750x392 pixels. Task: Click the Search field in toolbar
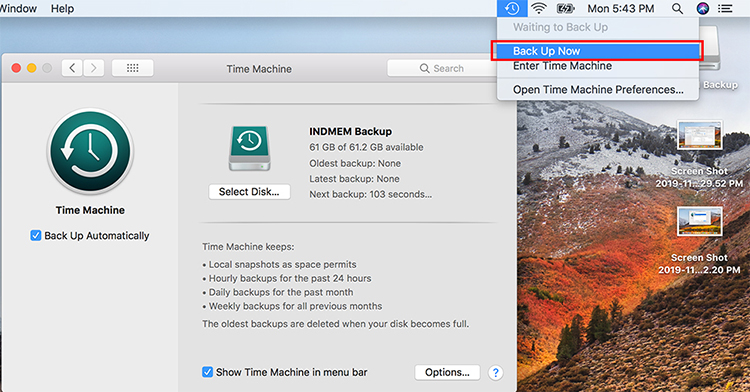pyautogui.click(x=442, y=68)
